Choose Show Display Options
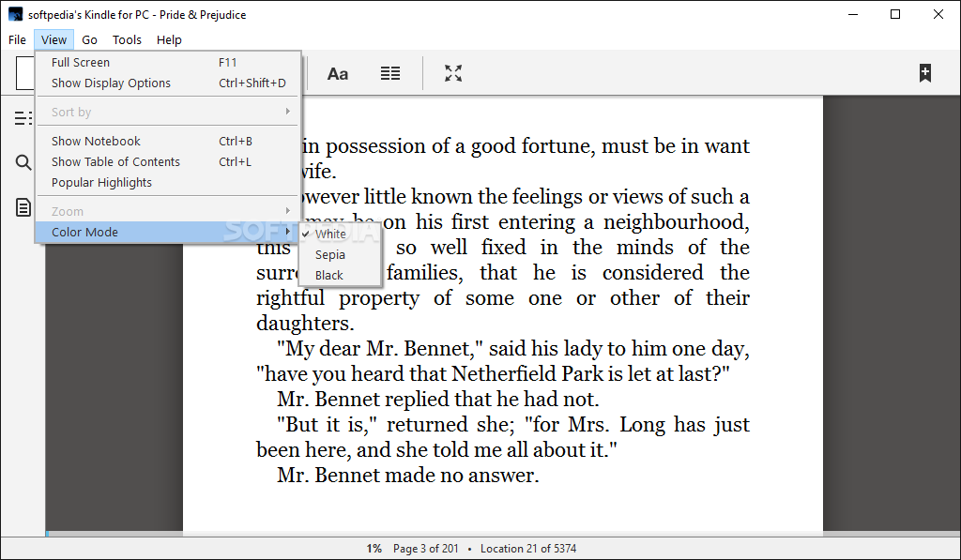This screenshot has width=961, height=560. [167, 83]
